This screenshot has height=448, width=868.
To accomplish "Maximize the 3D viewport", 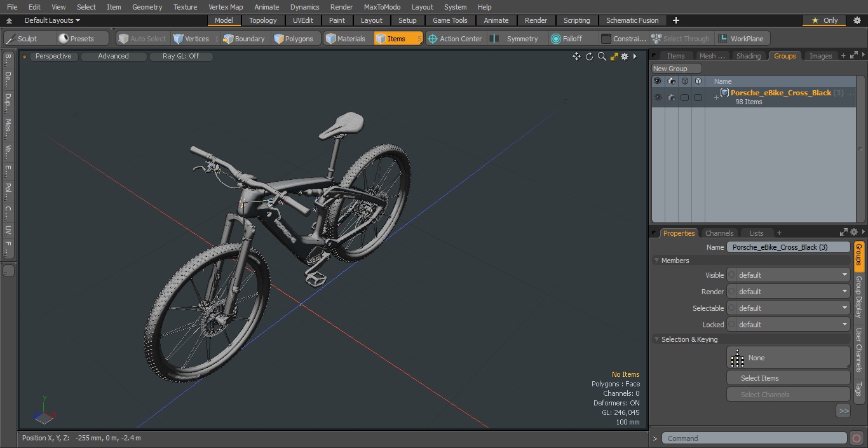I will 614,57.
